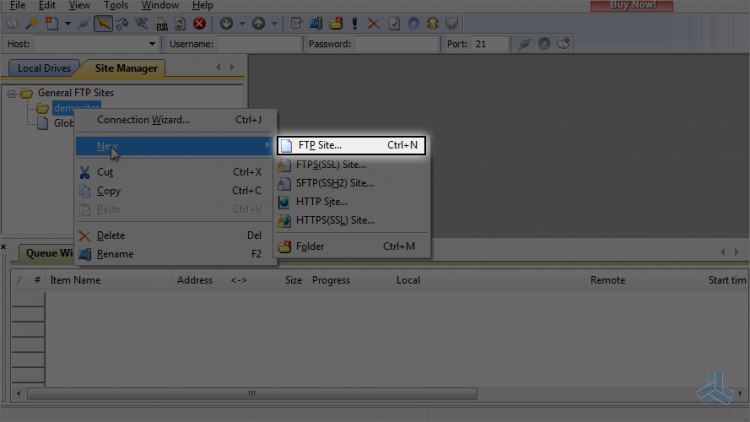Viewport: 750px width, 422px height.
Task: Open the Tools menu
Action: point(116,5)
